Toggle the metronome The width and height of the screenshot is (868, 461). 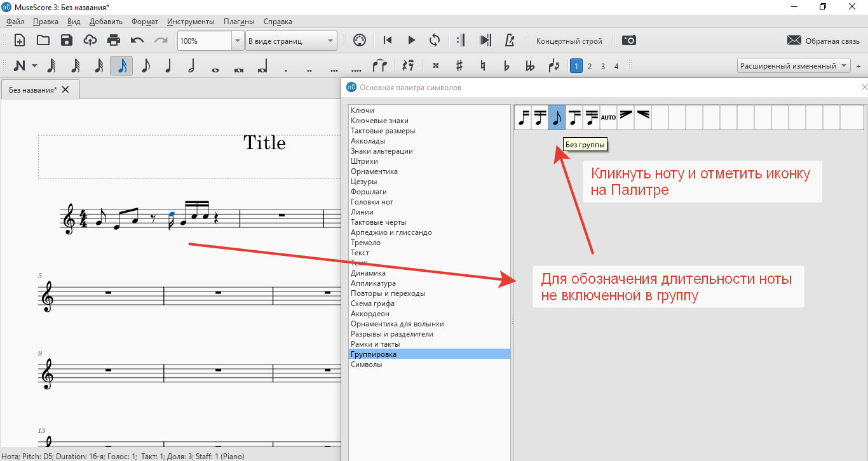[x=509, y=41]
